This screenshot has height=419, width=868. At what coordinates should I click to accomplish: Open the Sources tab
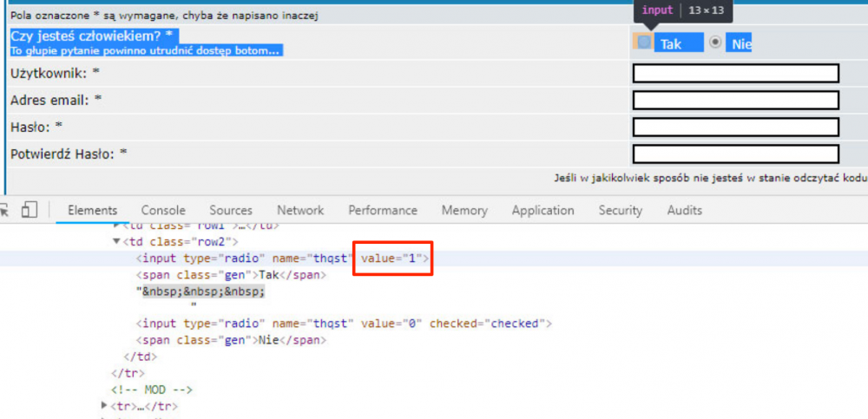[231, 210]
